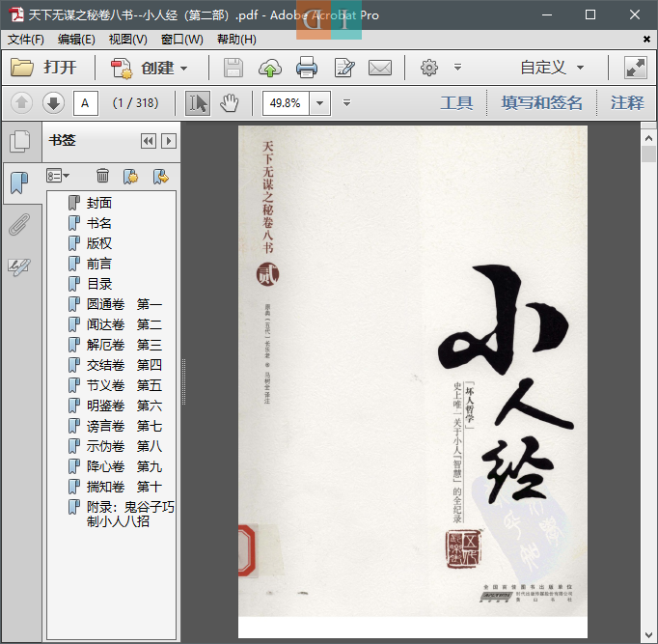Image resolution: width=658 pixels, height=644 pixels.
Task: Click the 49.8% zoom value field
Action: 286,103
